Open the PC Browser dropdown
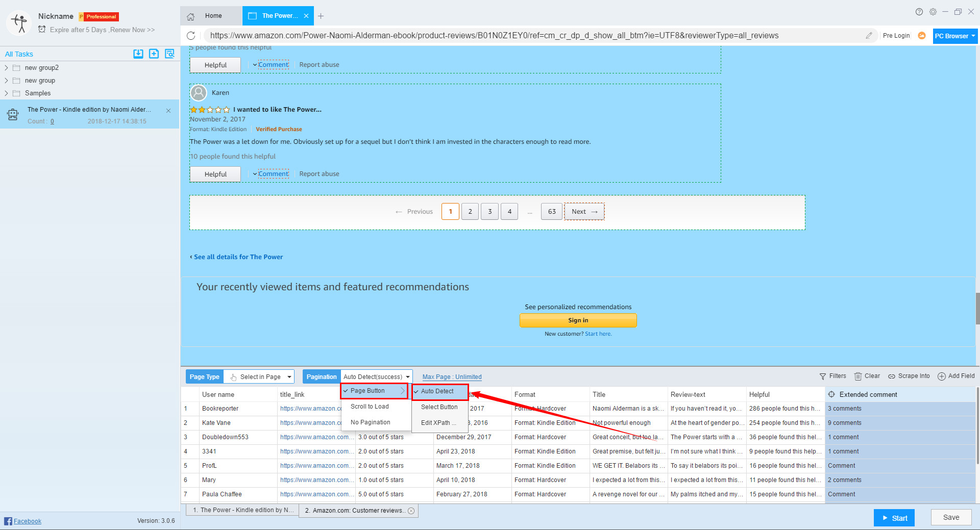The height and width of the screenshot is (530, 980). click(955, 36)
